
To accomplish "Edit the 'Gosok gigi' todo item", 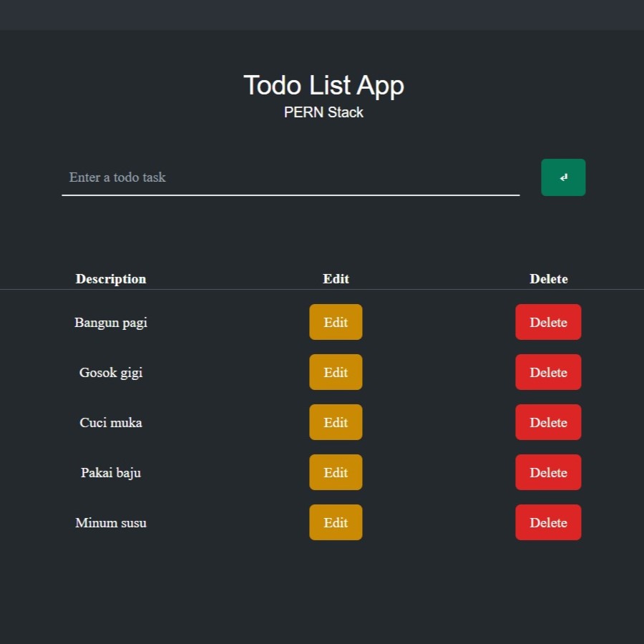I will (x=336, y=372).
